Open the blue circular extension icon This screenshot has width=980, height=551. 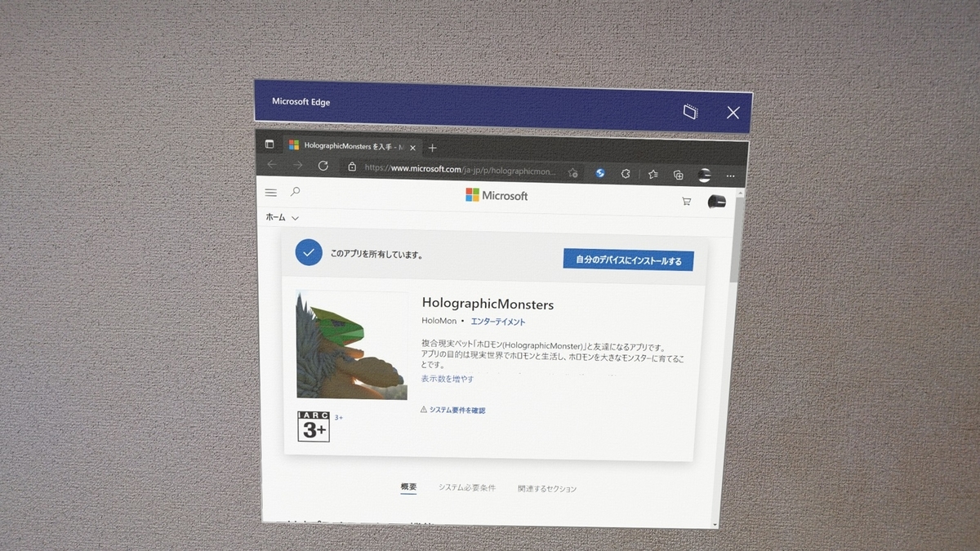click(600, 173)
